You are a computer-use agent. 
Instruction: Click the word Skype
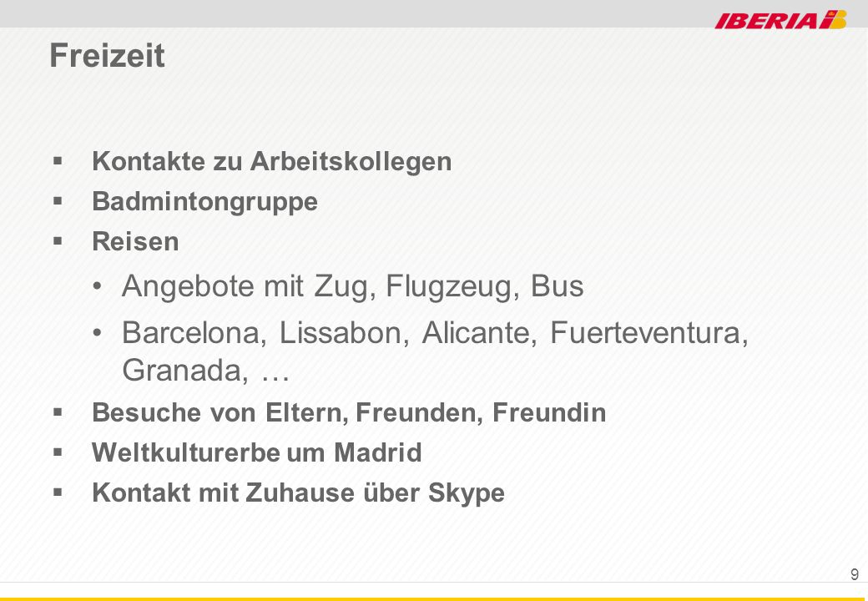point(466,493)
